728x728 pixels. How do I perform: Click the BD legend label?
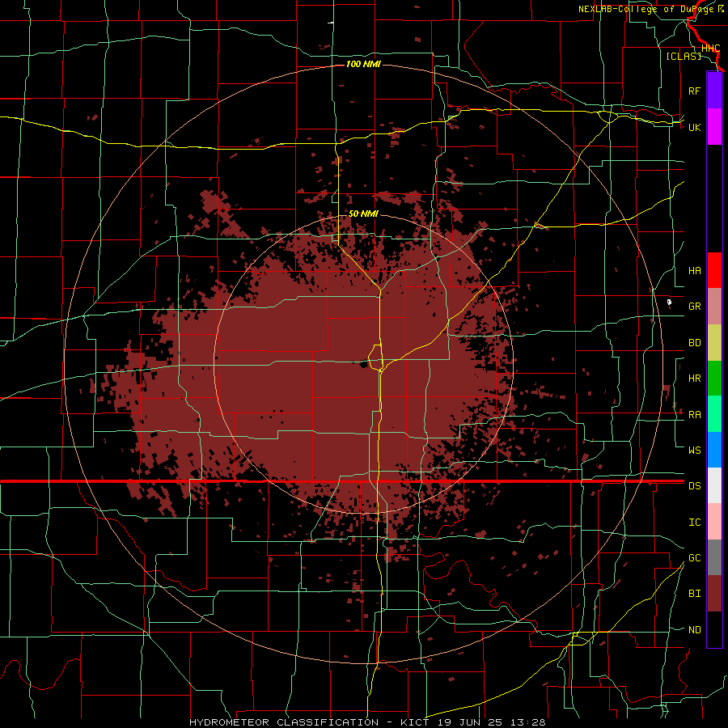694,343
